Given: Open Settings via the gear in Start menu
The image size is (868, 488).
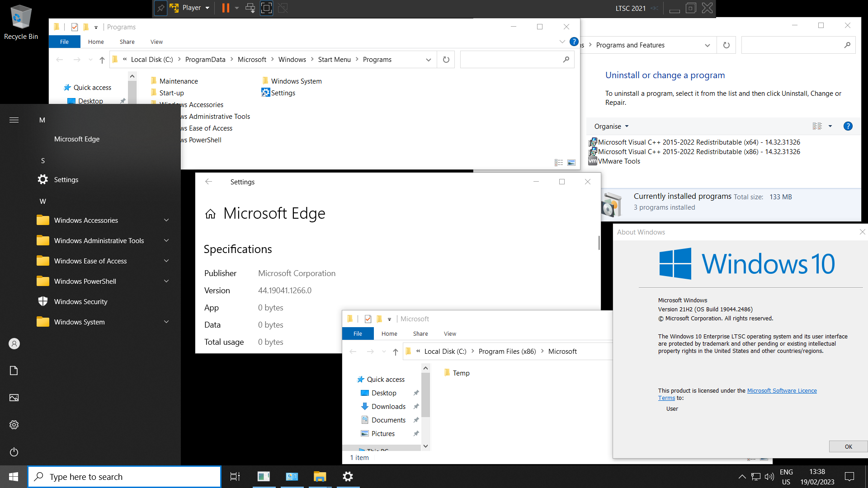Looking at the screenshot, I should pos(14,424).
